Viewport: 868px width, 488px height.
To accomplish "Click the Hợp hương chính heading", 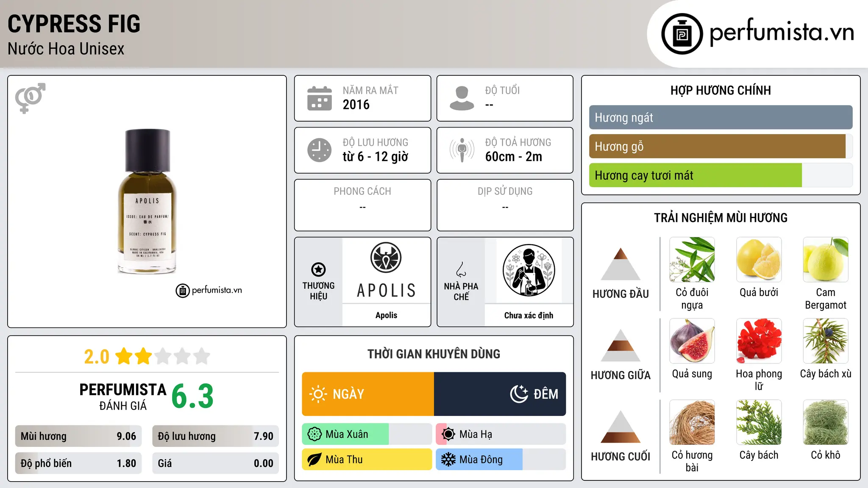I will pyautogui.click(x=721, y=90).
